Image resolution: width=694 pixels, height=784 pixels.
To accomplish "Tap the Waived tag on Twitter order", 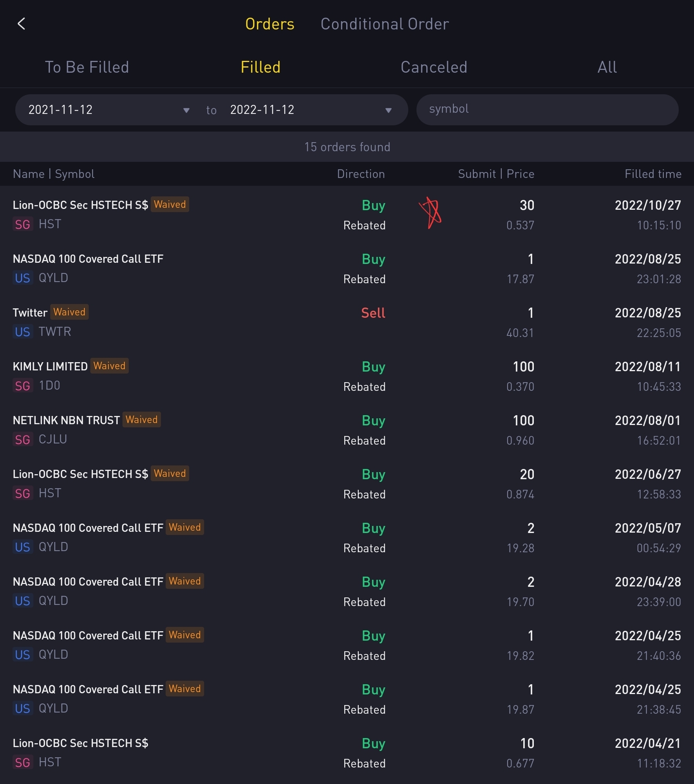I will pos(69,312).
